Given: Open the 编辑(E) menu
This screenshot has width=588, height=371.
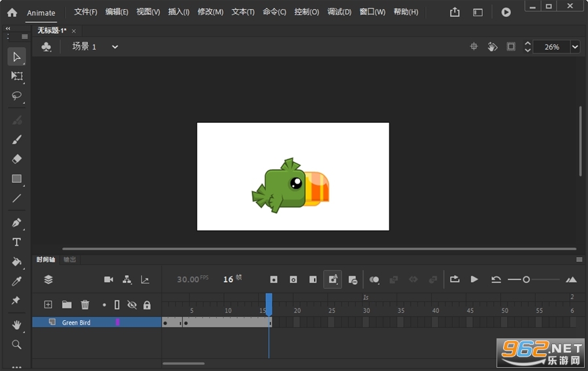Looking at the screenshot, I should click(x=117, y=12).
